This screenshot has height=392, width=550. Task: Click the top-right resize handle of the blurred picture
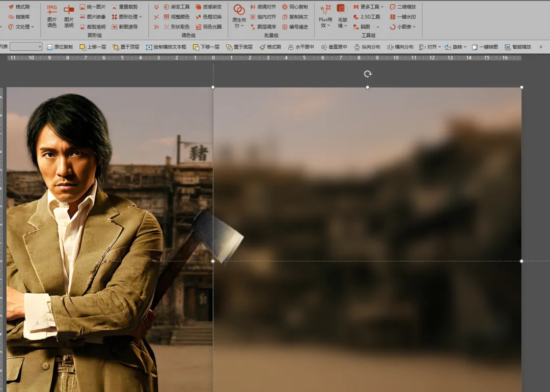pyautogui.click(x=521, y=87)
